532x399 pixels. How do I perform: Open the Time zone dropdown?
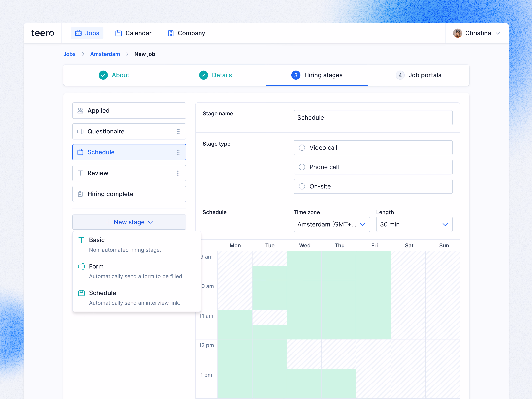pos(332,224)
